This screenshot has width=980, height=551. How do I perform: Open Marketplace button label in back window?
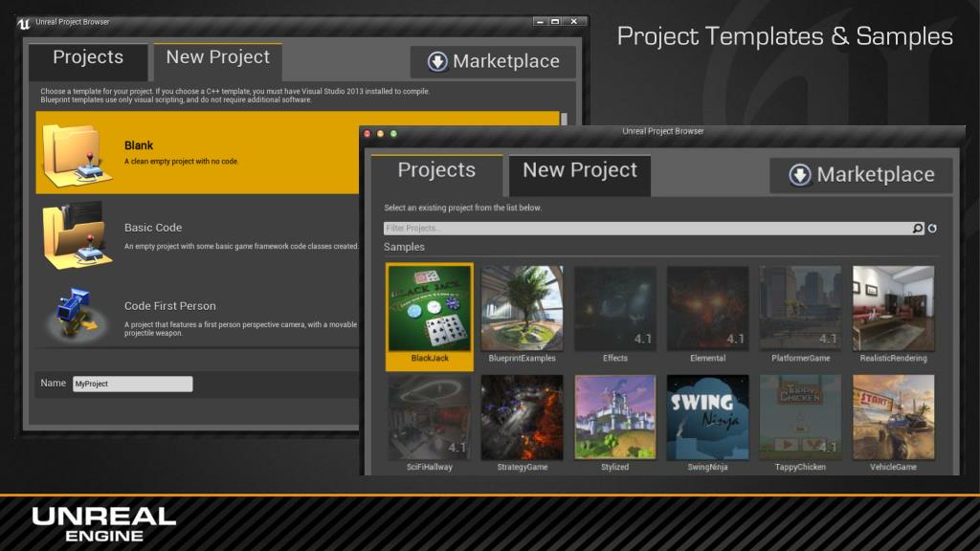click(x=506, y=61)
